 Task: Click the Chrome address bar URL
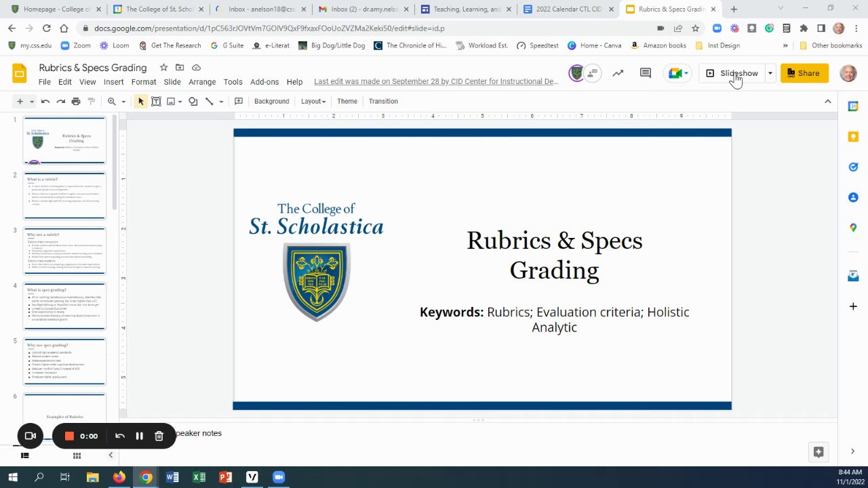pyautogui.click(x=270, y=28)
